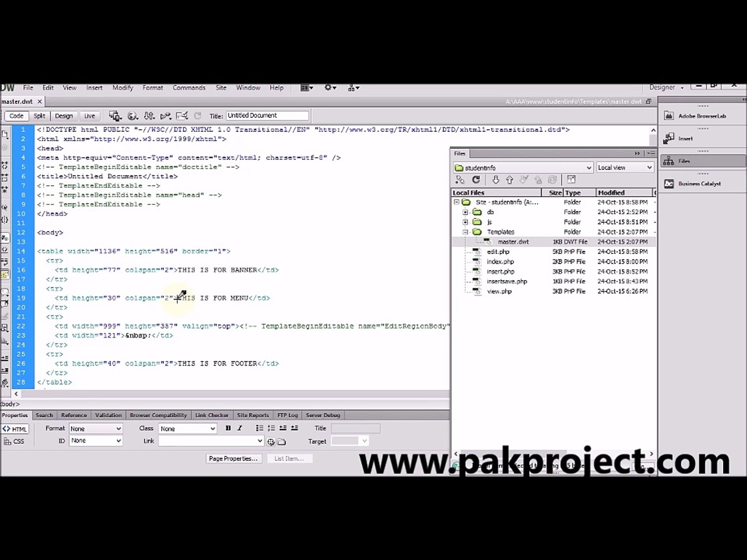Click the Insert panel icon
This screenshot has height=560, width=747.
click(669, 138)
